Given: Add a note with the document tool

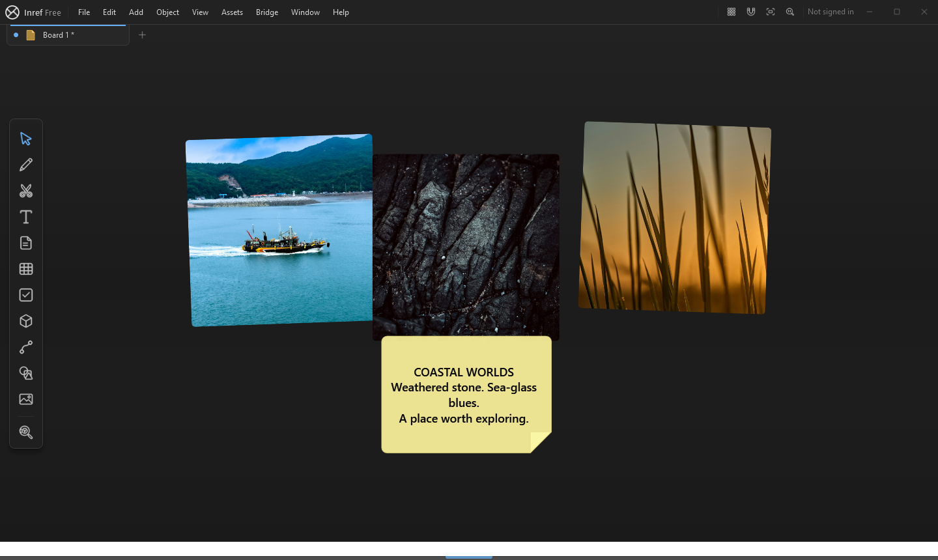Looking at the screenshot, I should tap(26, 243).
